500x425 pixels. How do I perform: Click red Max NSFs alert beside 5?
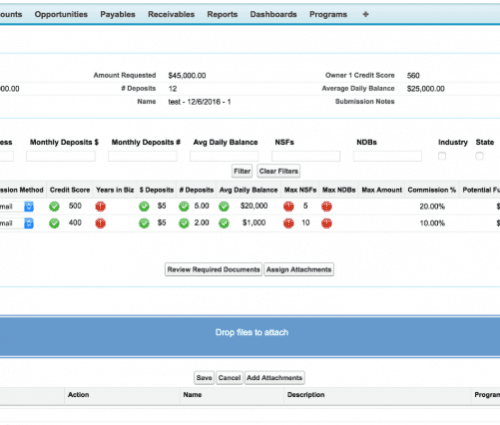click(x=289, y=206)
